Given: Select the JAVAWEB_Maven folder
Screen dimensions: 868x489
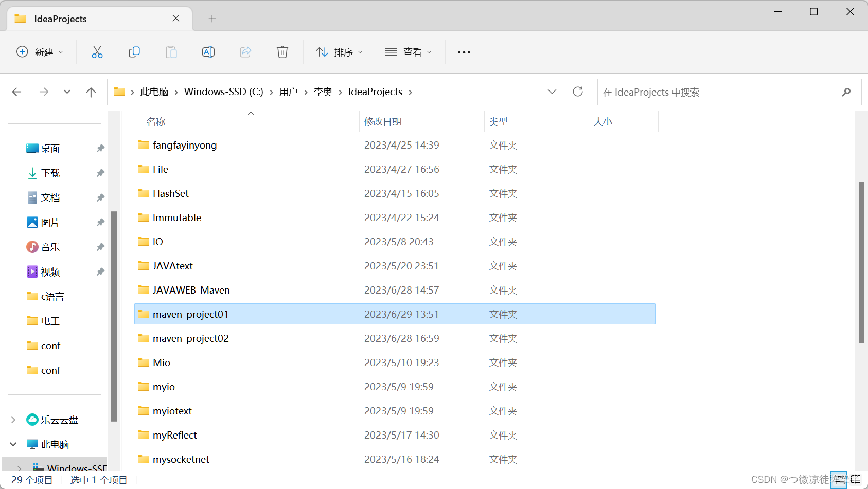Looking at the screenshot, I should click(x=395, y=290).
